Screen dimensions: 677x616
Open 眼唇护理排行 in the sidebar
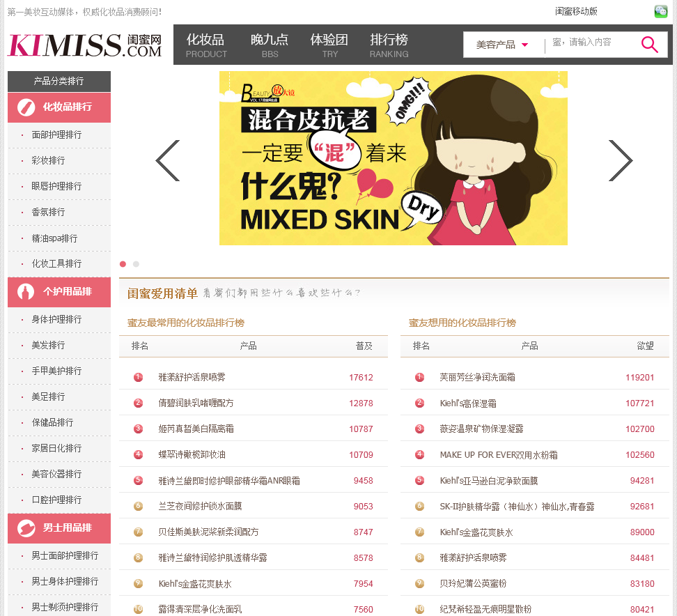[x=56, y=186]
